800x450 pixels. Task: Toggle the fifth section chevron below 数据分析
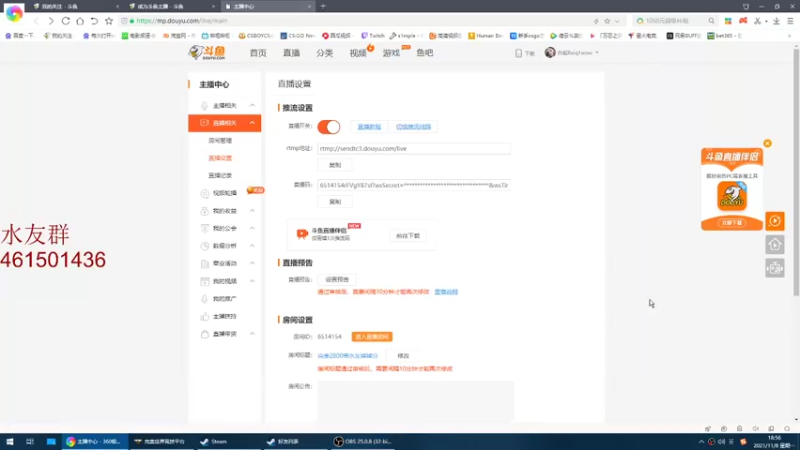click(252, 263)
